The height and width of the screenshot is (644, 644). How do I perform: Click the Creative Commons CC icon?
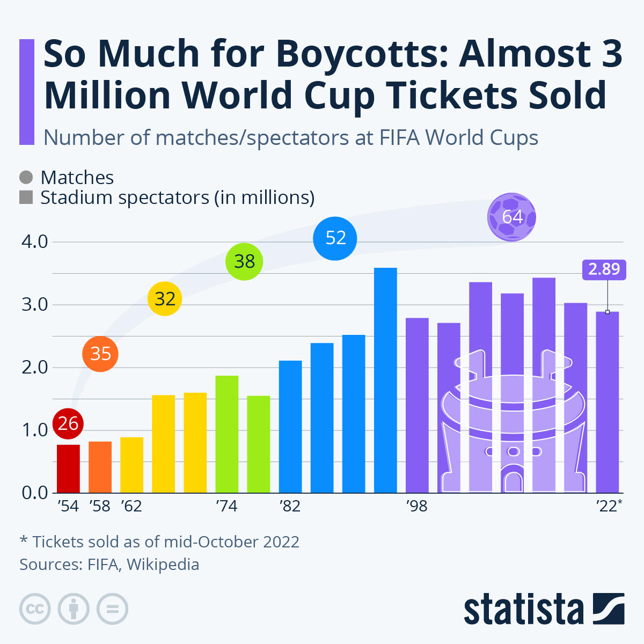coord(35,609)
